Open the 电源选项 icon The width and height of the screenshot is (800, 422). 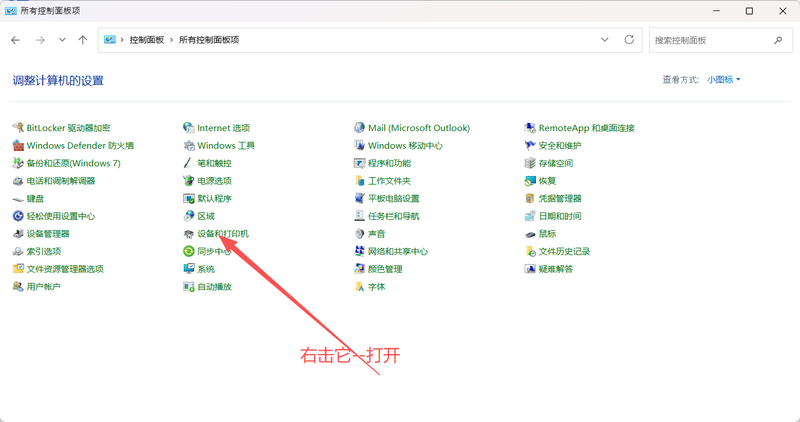tap(188, 181)
